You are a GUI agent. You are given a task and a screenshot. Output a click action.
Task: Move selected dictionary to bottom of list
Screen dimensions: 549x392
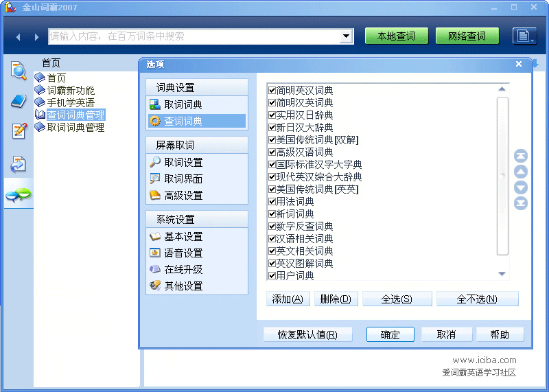click(x=521, y=203)
